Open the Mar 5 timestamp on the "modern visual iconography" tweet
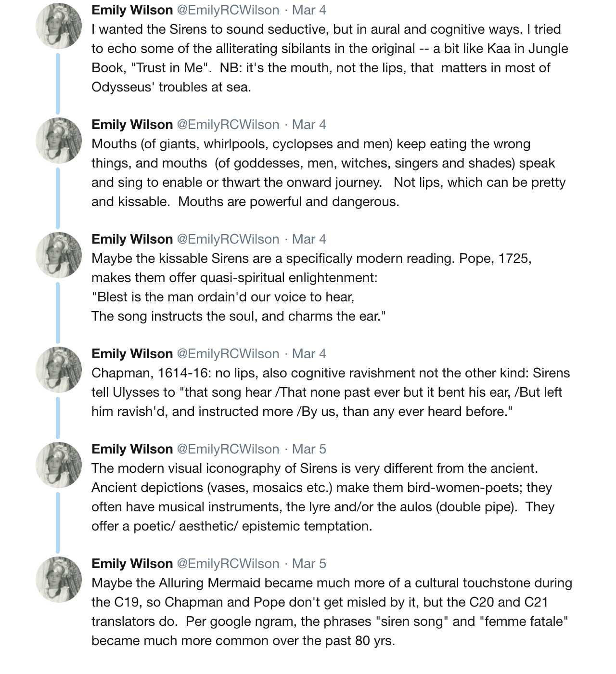The height and width of the screenshot is (674, 616). (x=309, y=449)
